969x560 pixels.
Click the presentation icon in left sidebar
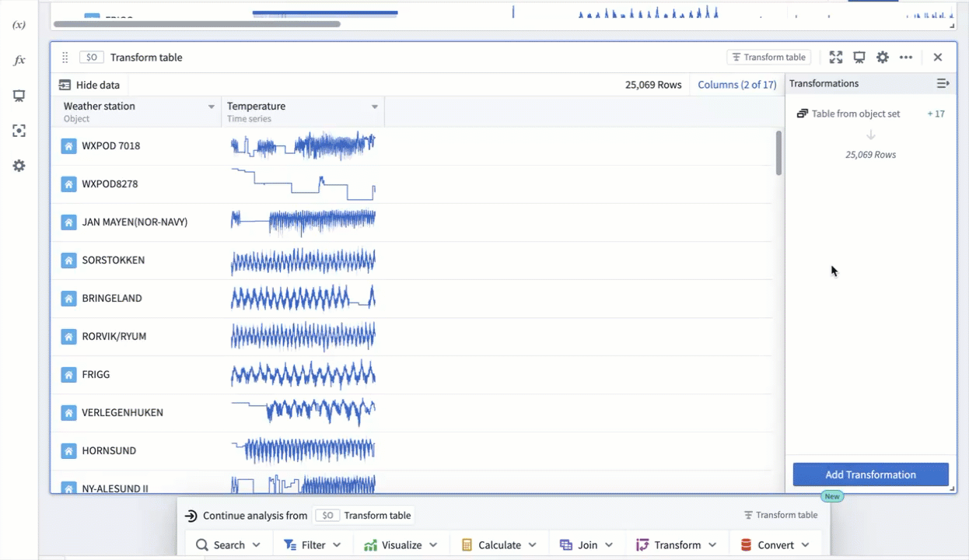coord(19,96)
